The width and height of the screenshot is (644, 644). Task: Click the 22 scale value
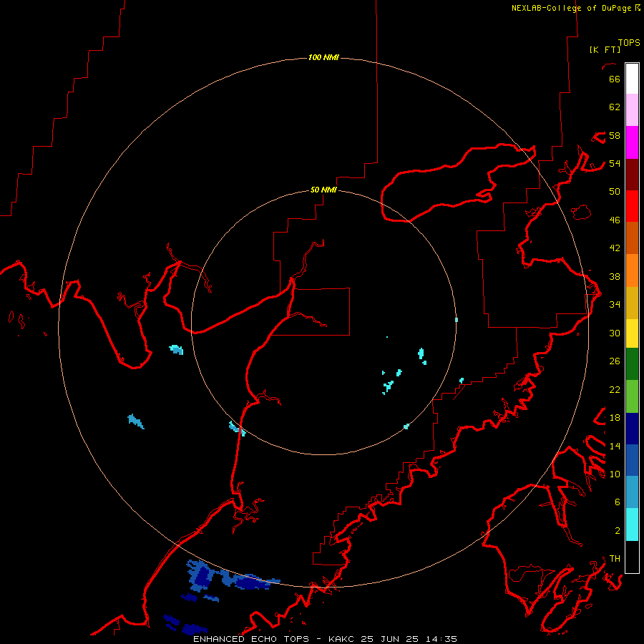[615, 390]
